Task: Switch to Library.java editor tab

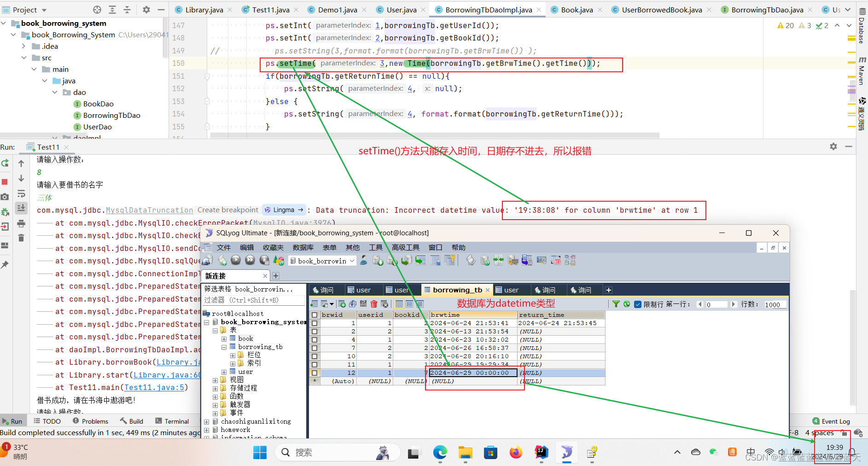Action: click(204, 10)
